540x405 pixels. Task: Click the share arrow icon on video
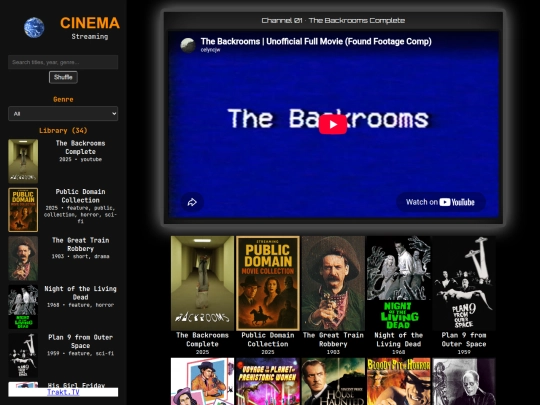[192, 202]
